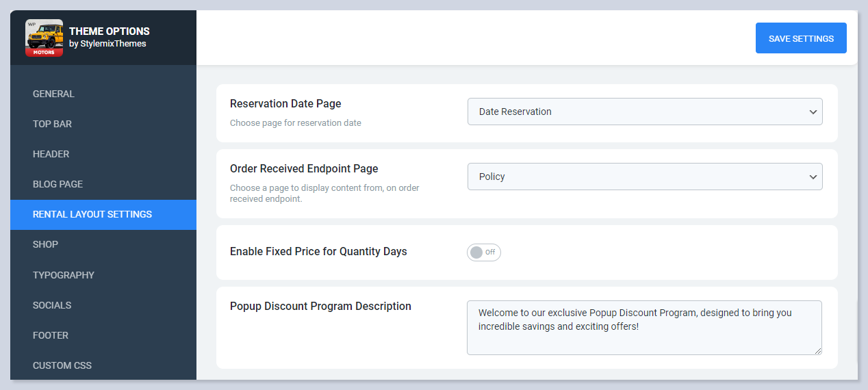Viewport: 868px width, 390px height.
Task: Navigate to Socials settings
Action: [x=52, y=305]
